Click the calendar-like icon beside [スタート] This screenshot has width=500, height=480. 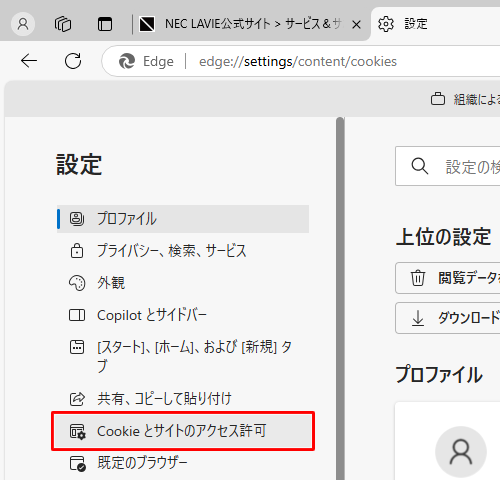click(x=77, y=347)
